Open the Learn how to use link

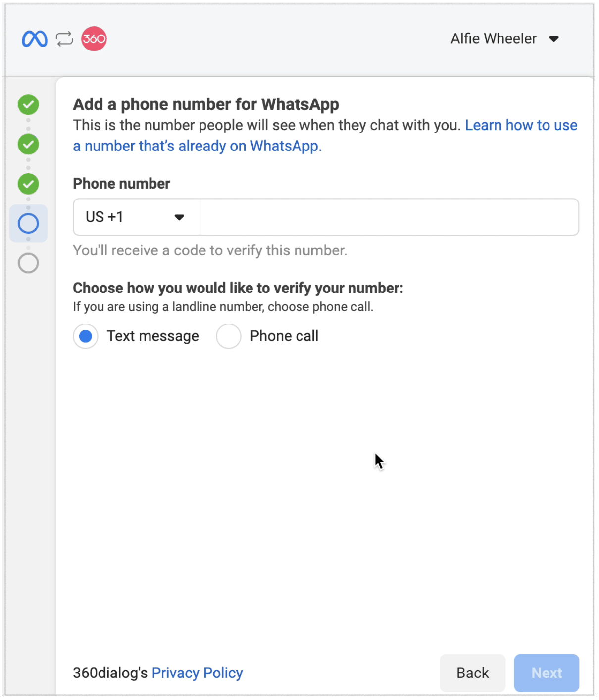pyautogui.click(x=521, y=125)
